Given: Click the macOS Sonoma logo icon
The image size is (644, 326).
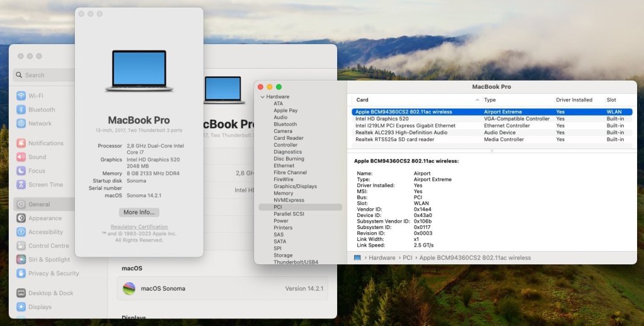Looking at the screenshot, I should pos(129,288).
